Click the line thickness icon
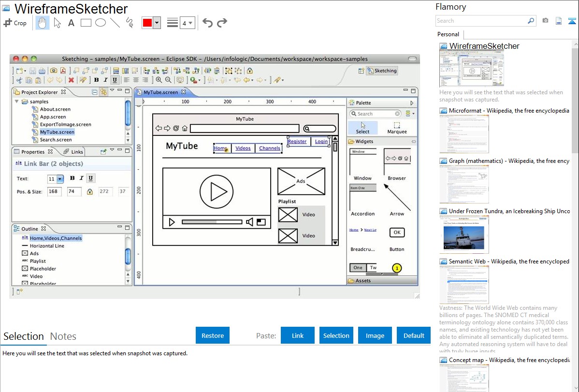This screenshot has height=392, width=579. pos(172,23)
